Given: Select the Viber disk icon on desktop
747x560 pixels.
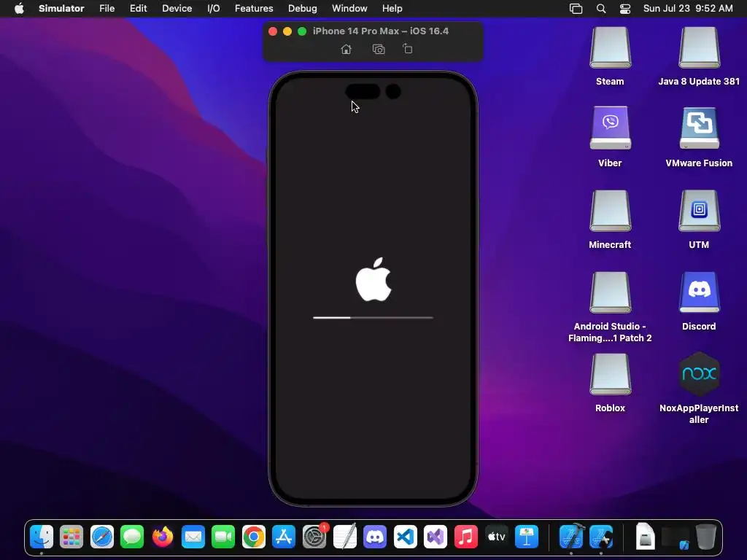Looking at the screenshot, I should coord(610,128).
